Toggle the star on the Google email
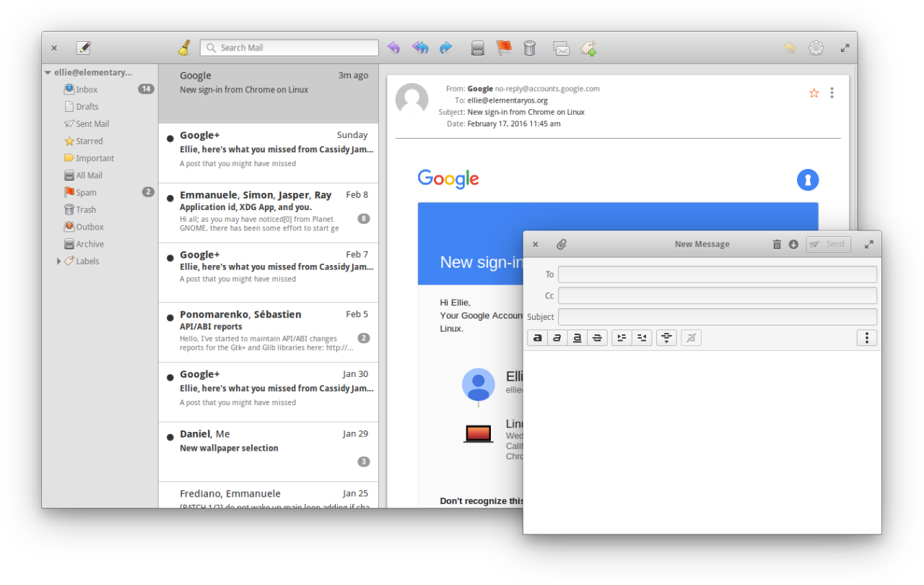 [x=814, y=92]
